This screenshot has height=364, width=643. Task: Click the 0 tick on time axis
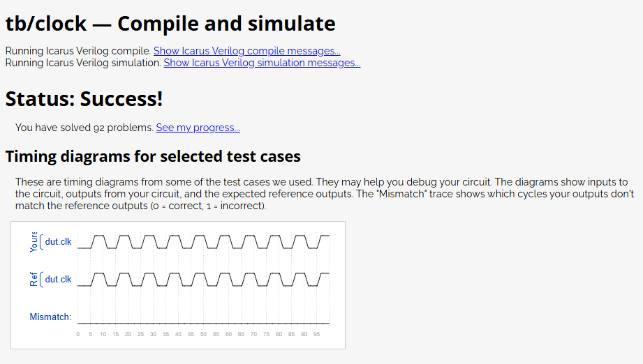78,334
